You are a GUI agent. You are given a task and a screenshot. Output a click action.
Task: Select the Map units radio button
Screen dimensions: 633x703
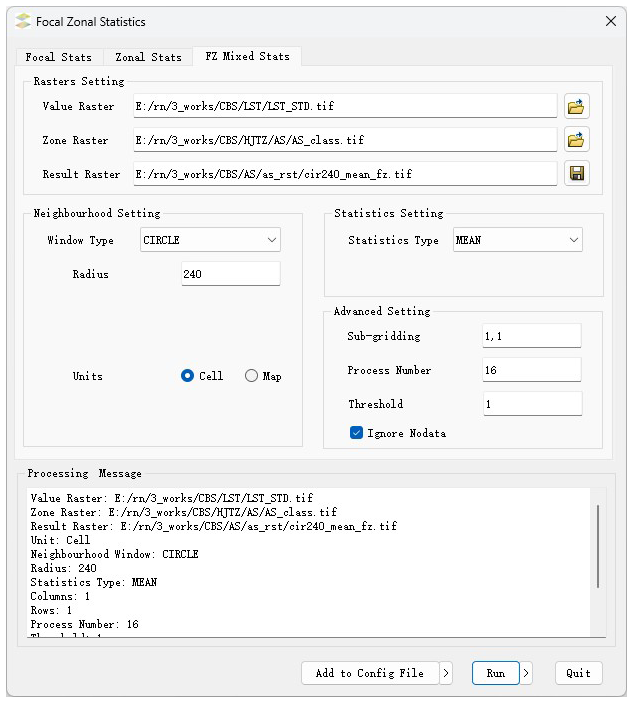tap(251, 376)
